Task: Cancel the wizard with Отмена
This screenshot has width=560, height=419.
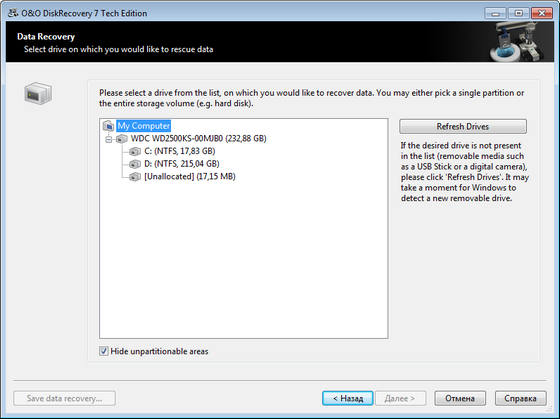Action: tap(460, 398)
